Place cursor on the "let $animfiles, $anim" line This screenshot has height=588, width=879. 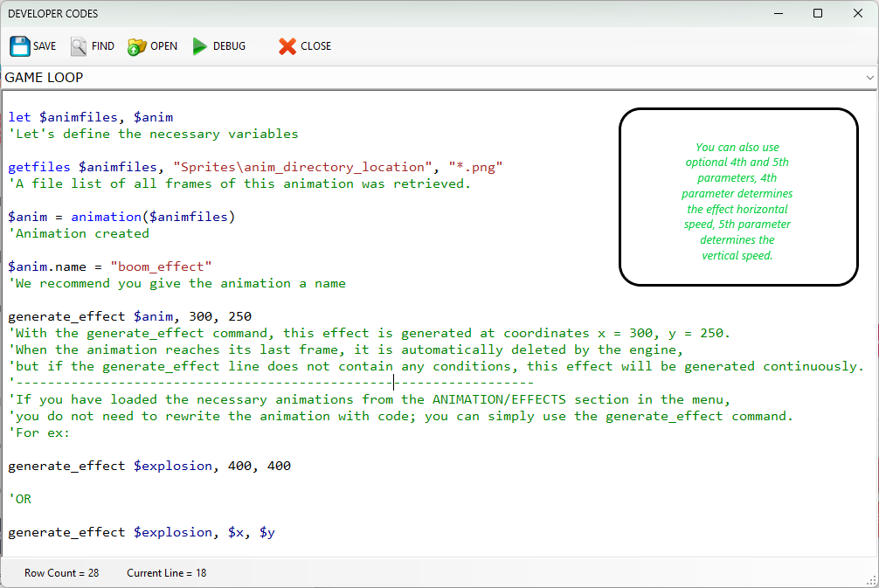coord(91,117)
